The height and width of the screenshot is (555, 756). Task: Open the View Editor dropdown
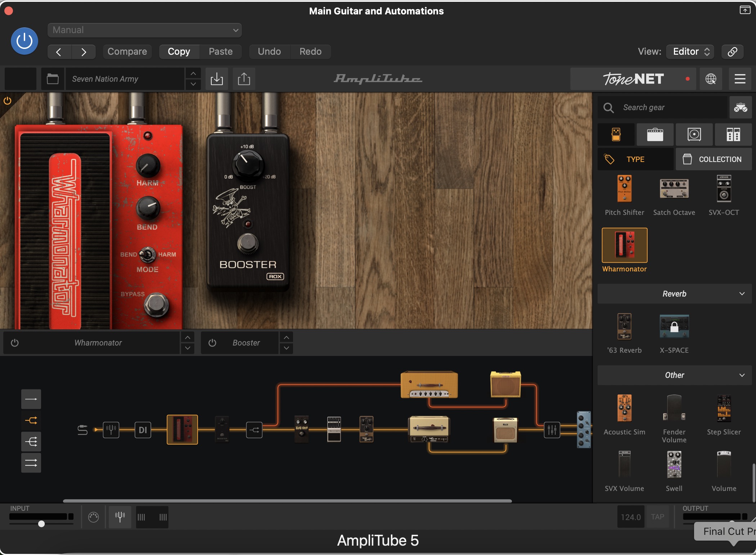[x=690, y=52]
